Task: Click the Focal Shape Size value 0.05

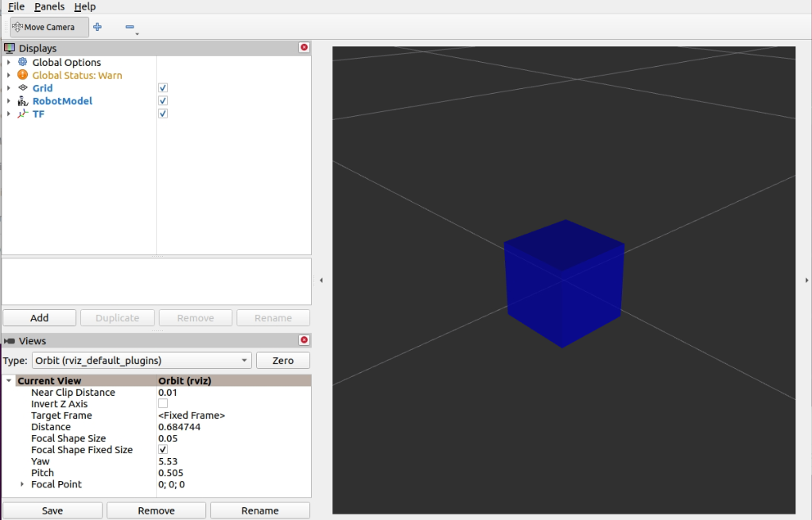Action: pos(168,438)
